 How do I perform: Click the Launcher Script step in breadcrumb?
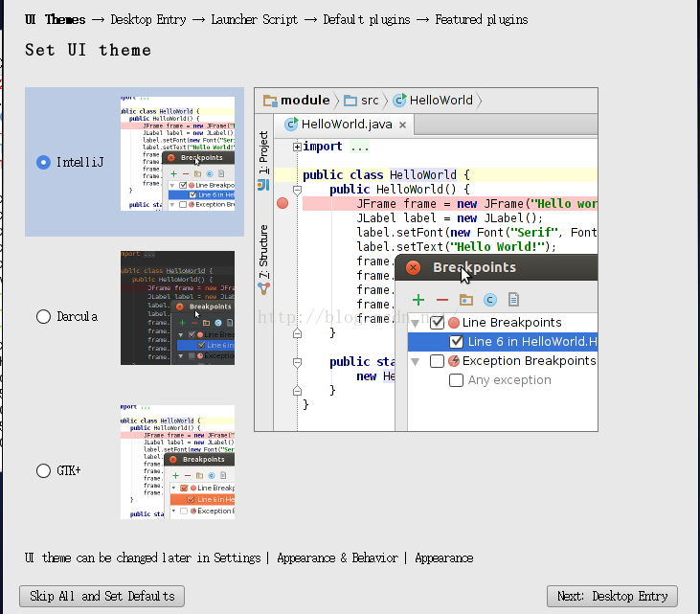254,20
